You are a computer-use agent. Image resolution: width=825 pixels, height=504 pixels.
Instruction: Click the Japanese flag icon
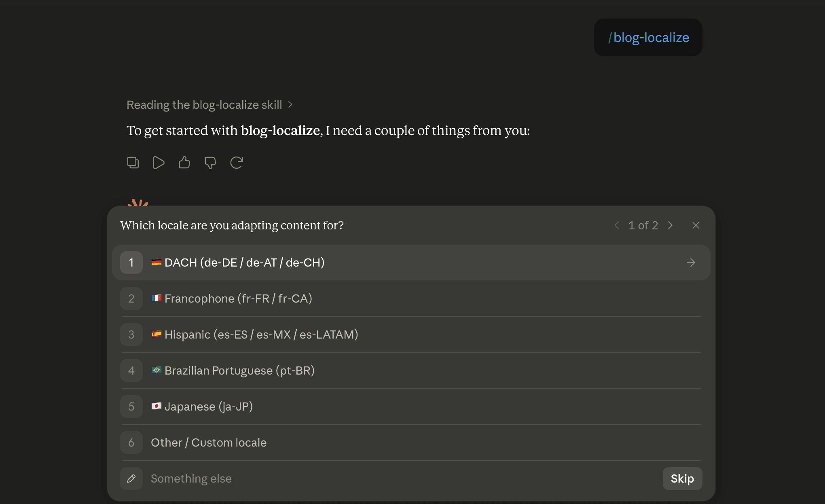tap(157, 406)
